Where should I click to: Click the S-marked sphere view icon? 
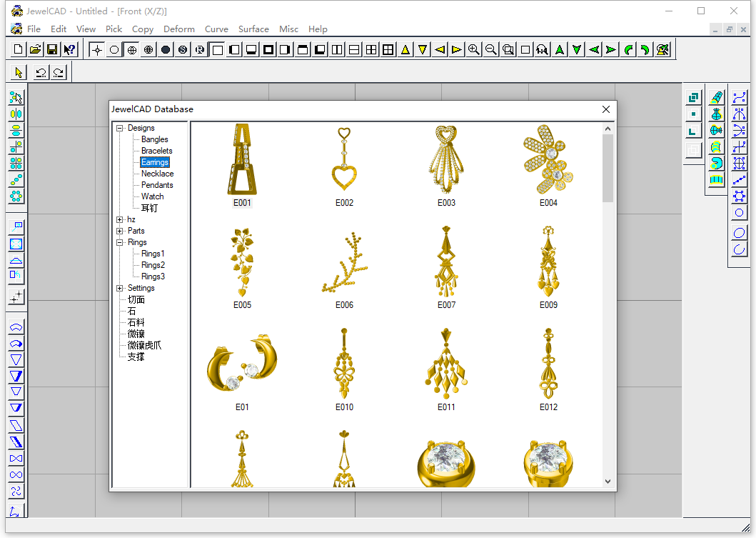click(183, 49)
